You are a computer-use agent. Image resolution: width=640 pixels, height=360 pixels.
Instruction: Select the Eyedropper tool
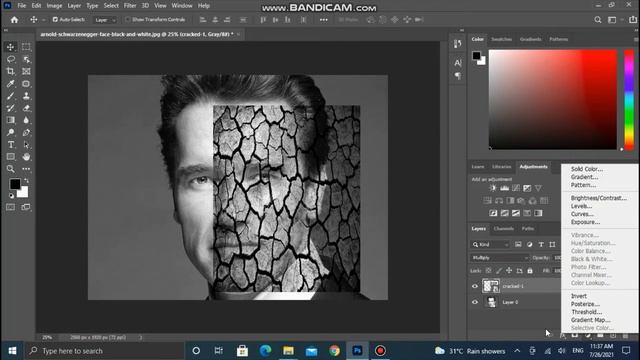point(11,84)
